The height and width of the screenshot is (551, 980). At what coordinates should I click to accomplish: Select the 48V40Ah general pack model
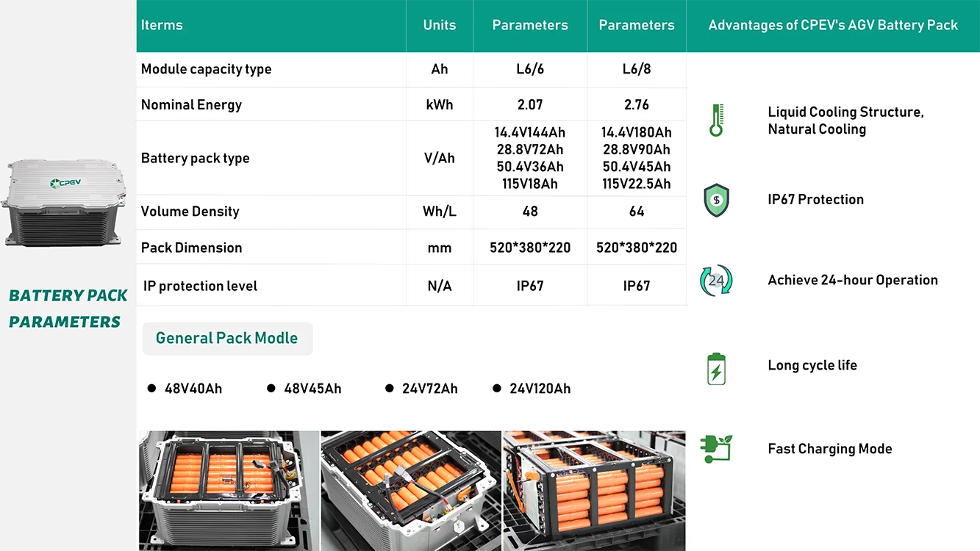click(193, 389)
